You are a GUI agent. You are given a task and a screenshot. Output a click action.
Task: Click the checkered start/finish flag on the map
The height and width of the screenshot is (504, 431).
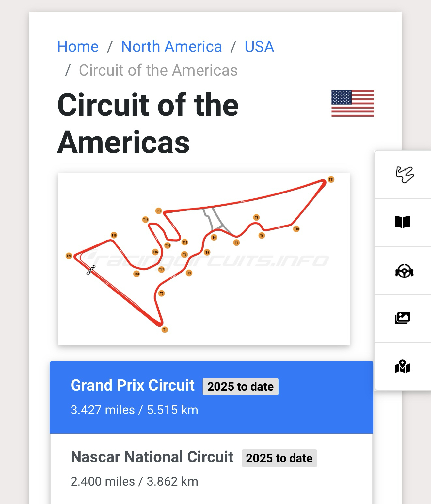tap(91, 270)
